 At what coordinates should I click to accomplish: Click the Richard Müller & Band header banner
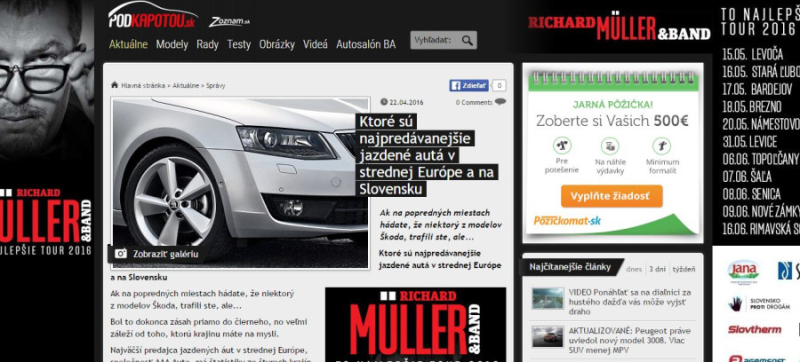pos(619,28)
